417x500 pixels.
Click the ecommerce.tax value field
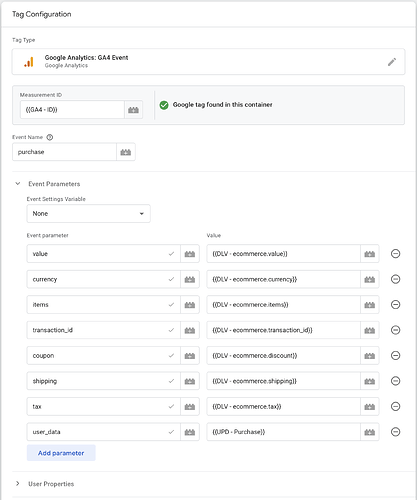click(x=283, y=407)
